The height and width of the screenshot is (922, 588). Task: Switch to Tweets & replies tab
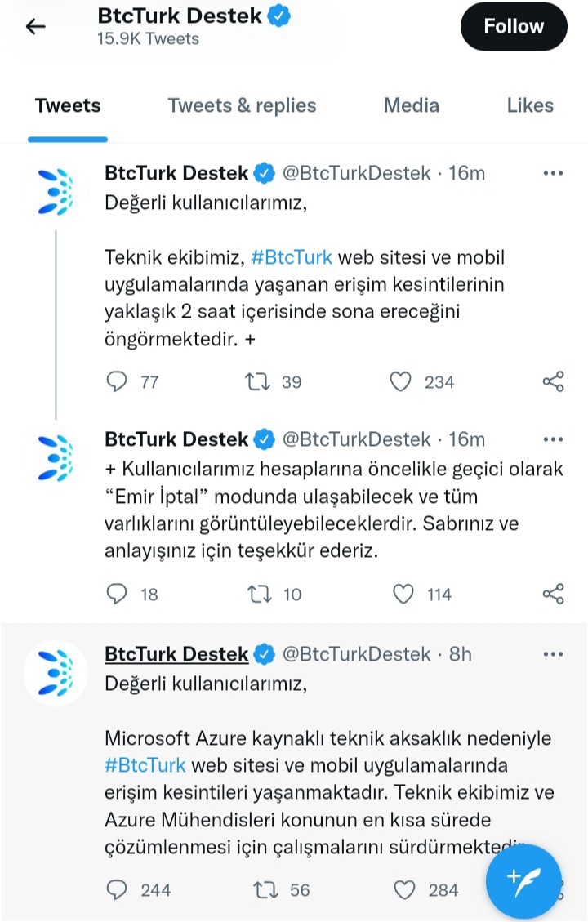click(242, 105)
